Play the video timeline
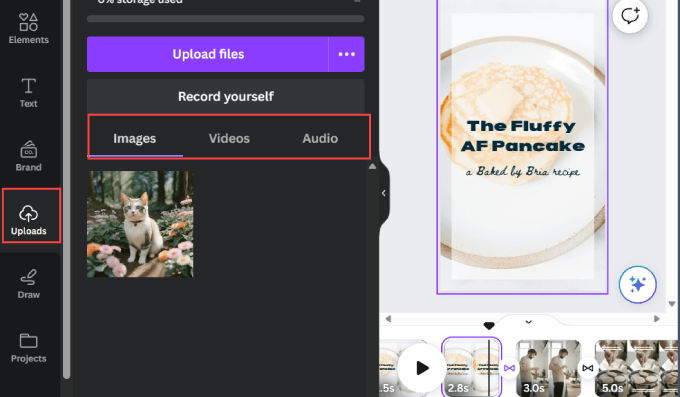The width and height of the screenshot is (680, 397). pos(422,368)
